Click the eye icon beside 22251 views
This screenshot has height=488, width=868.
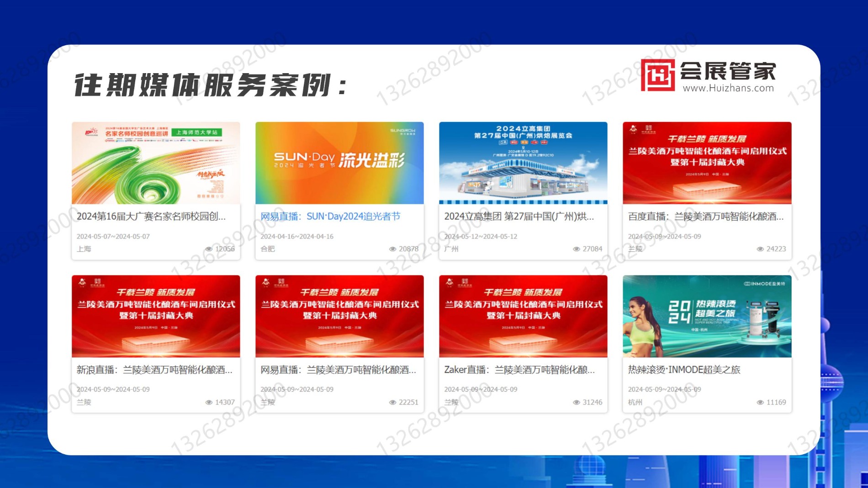(x=392, y=403)
